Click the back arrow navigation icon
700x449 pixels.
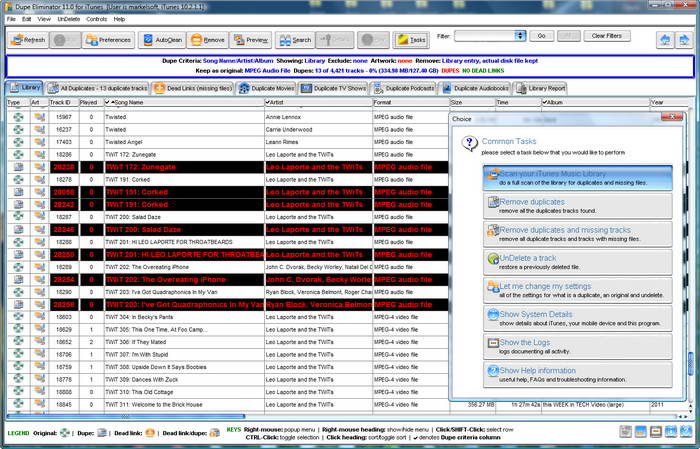[x=665, y=40]
